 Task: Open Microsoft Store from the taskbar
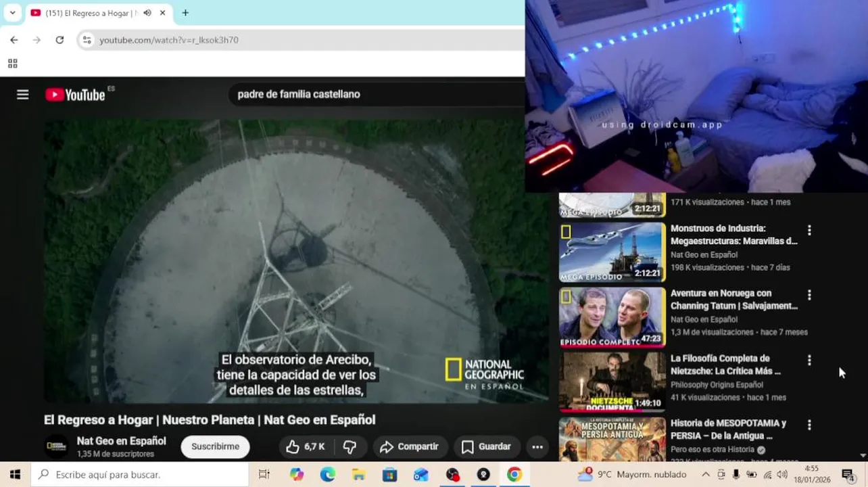click(x=389, y=475)
